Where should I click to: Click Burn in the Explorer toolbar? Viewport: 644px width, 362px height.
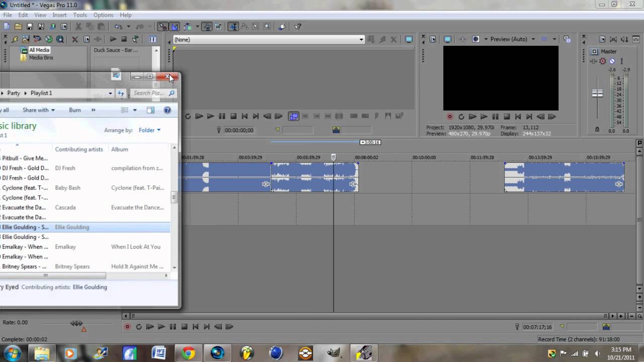coord(75,110)
